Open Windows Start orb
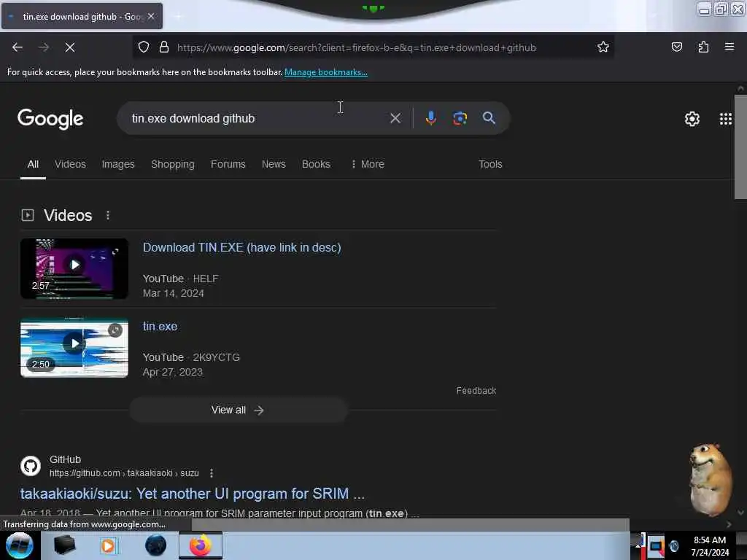 point(20,545)
